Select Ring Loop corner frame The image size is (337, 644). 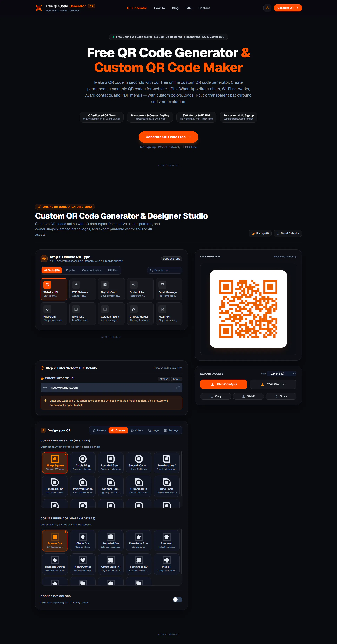pos(167,486)
